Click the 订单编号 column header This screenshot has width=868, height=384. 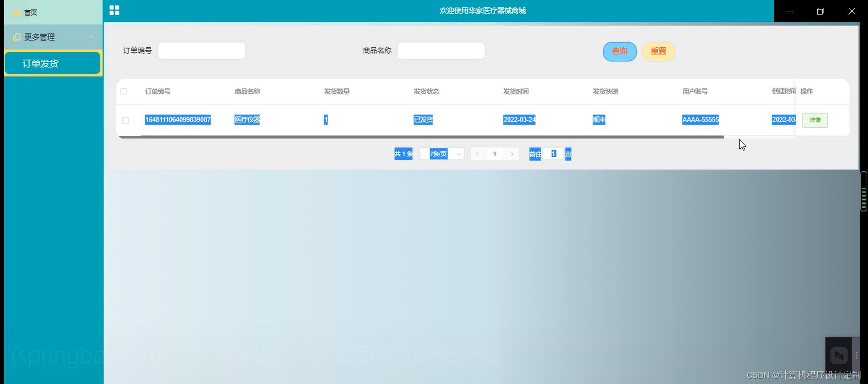[158, 91]
